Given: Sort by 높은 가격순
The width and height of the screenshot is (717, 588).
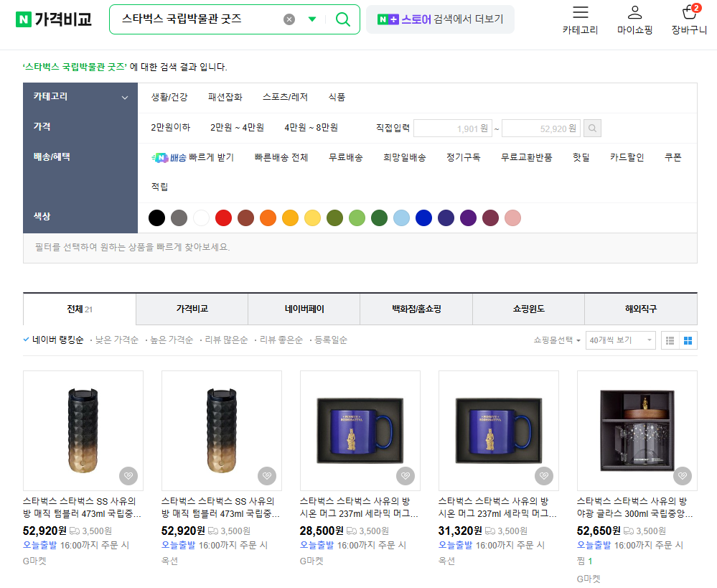Looking at the screenshot, I should click(x=172, y=340).
